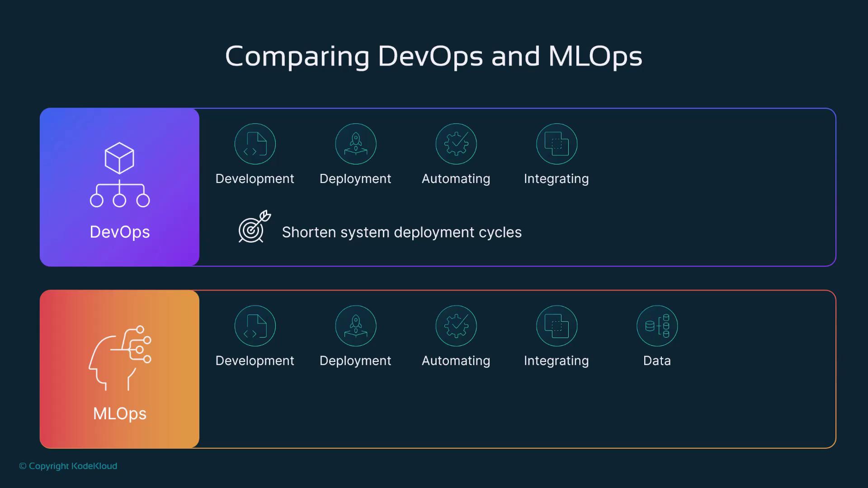868x488 pixels.
Task: Click the orange MLOps label text
Action: click(120, 413)
